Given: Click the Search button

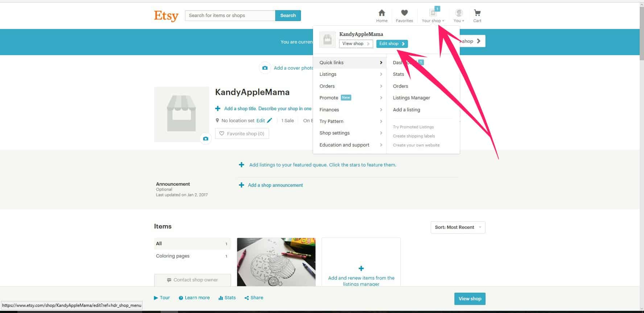Looking at the screenshot, I should tap(288, 16).
